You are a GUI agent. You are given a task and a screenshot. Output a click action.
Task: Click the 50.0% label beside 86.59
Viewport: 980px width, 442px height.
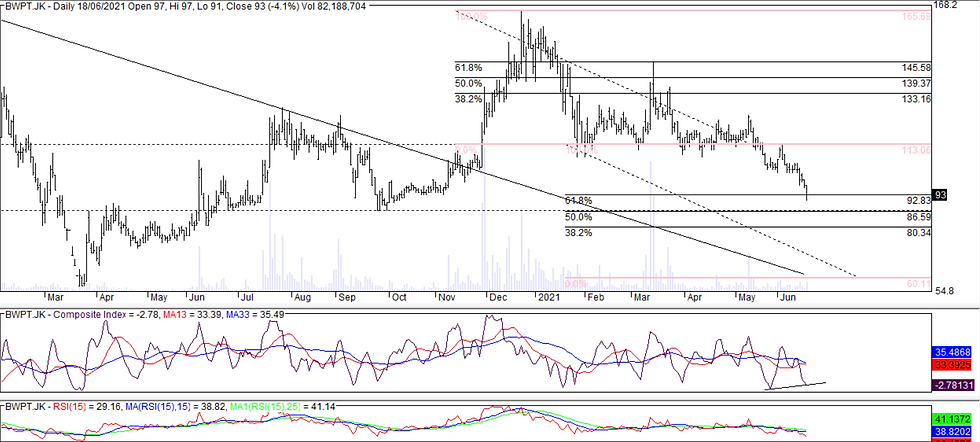click(578, 217)
